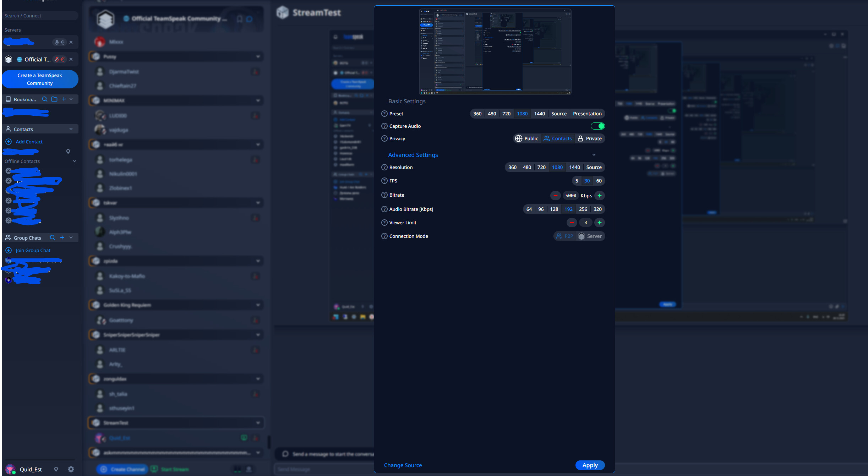Increase the bitrate with the plus button
Image resolution: width=868 pixels, height=476 pixels.
coord(600,196)
